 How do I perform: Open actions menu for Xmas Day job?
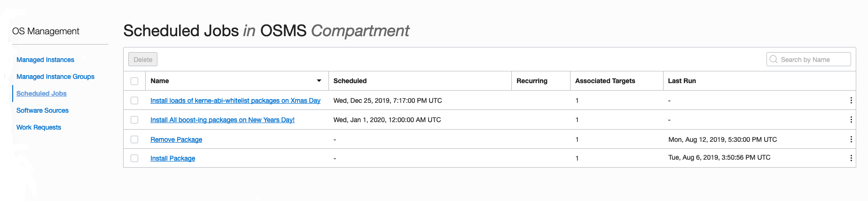tap(851, 100)
